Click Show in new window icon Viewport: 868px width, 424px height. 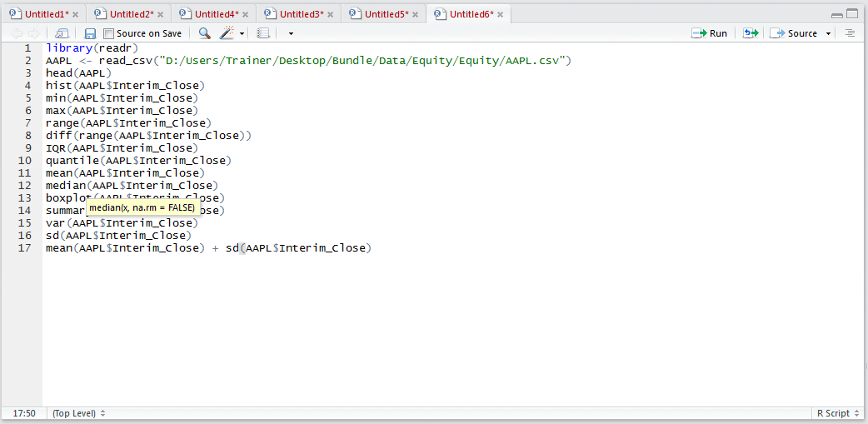pyautogui.click(x=62, y=34)
